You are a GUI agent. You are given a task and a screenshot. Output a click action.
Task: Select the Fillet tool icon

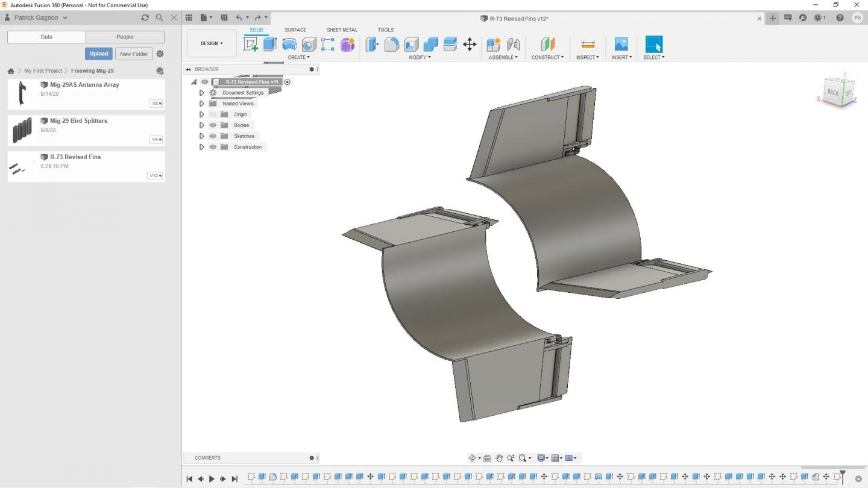392,45
